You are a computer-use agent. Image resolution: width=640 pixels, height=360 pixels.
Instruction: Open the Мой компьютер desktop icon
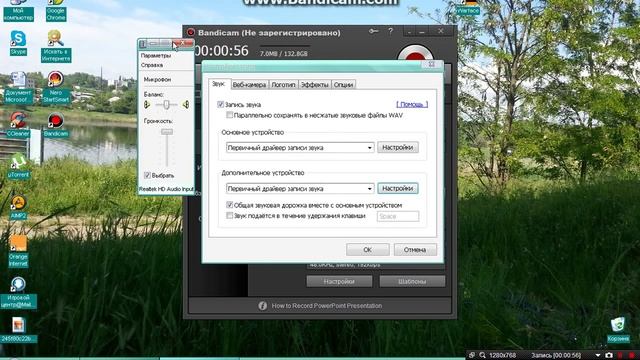(x=18, y=10)
